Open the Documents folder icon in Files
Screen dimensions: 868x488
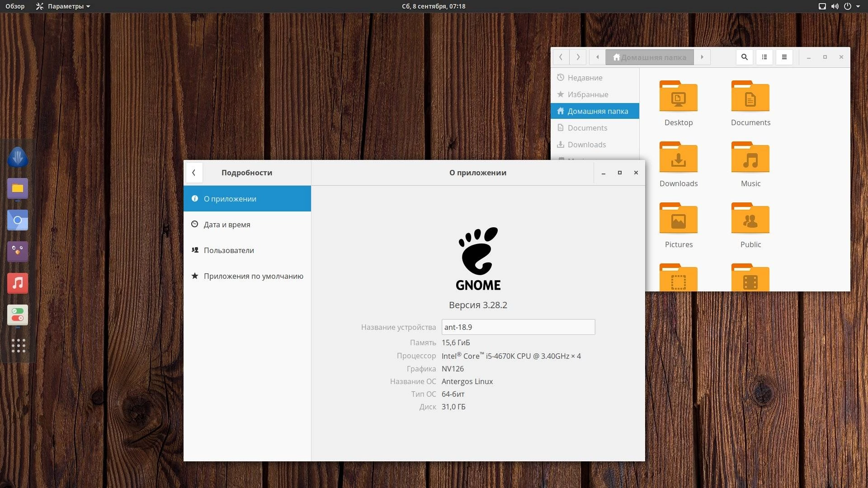(750, 103)
